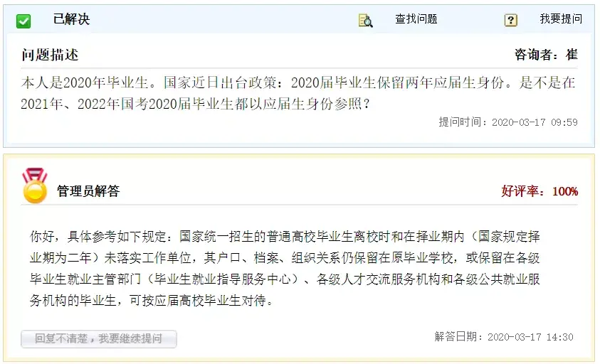Click the question line starting 本人是2020年毕业生

pyautogui.click(x=298, y=82)
